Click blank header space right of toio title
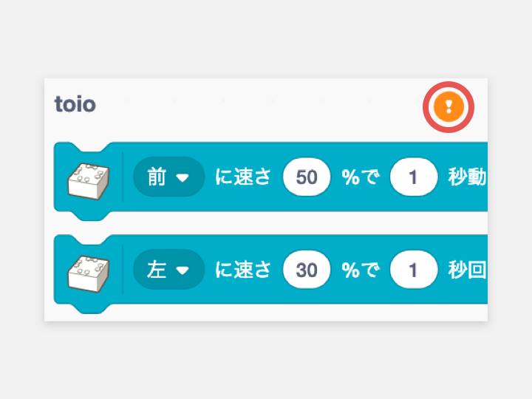Screen dimensions: 532x399 tap(258, 104)
